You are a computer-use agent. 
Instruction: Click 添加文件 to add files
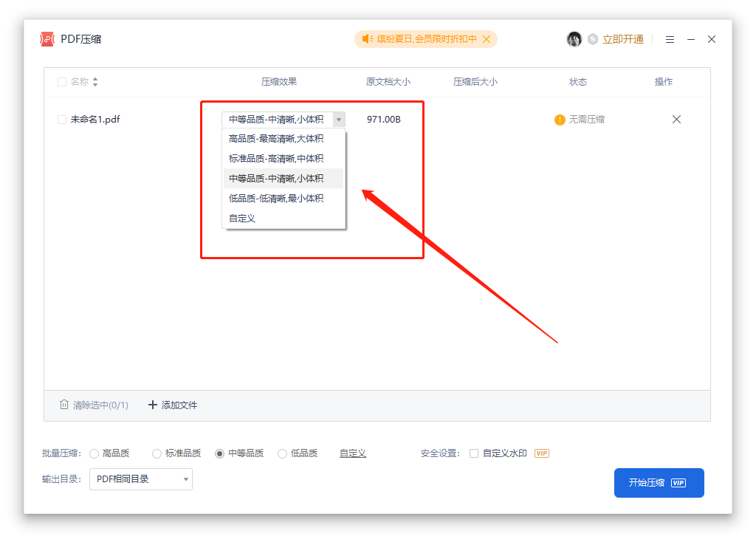[x=173, y=405]
